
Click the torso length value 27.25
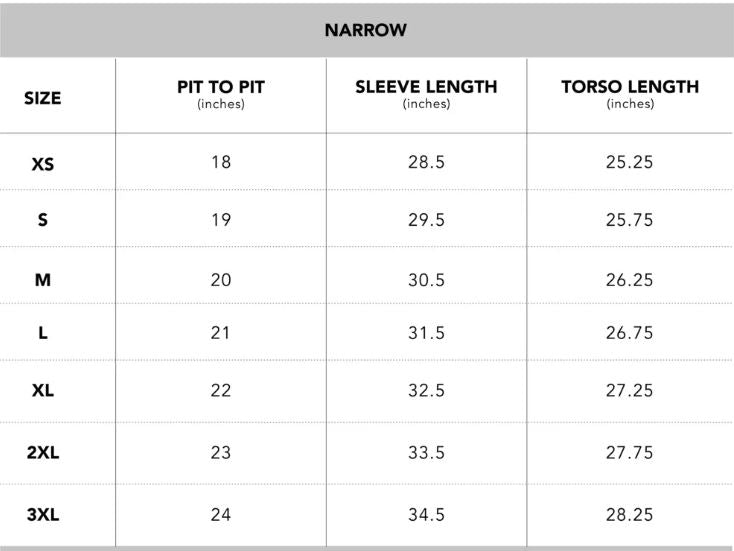click(630, 390)
